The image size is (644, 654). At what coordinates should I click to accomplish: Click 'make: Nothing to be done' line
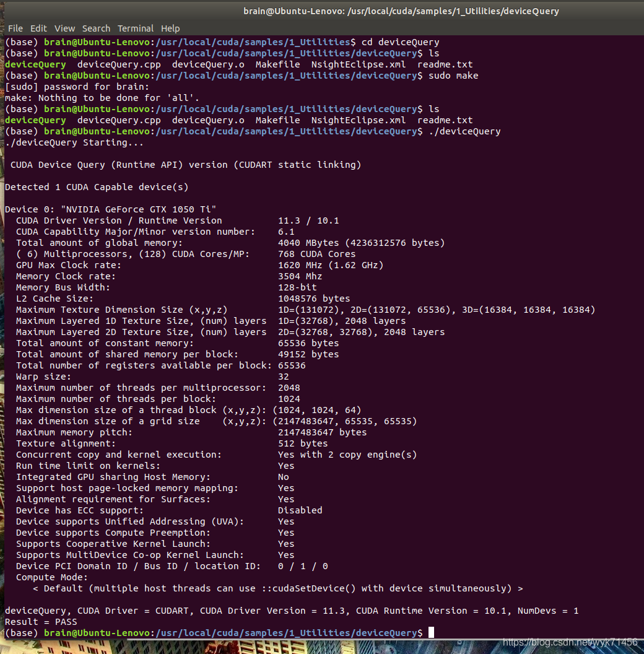click(x=102, y=98)
